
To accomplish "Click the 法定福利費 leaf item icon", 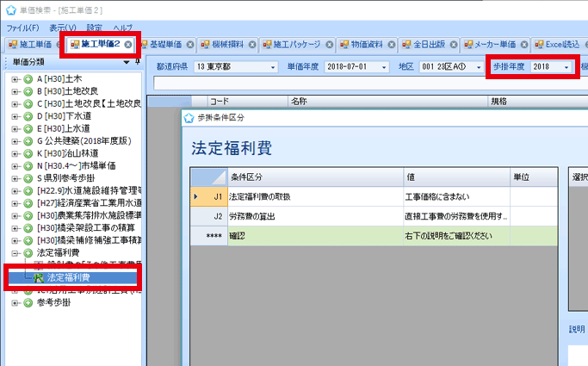I will pyautogui.click(x=37, y=278).
